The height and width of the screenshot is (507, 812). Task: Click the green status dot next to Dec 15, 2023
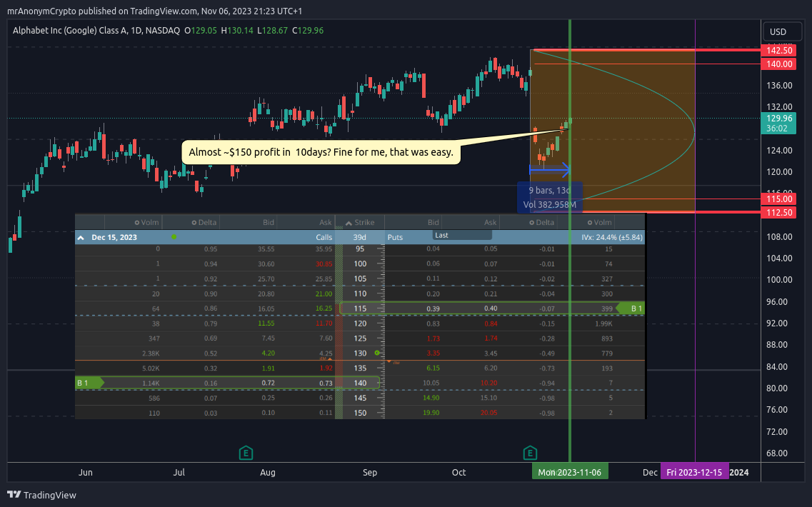click(x=174, y=237)
